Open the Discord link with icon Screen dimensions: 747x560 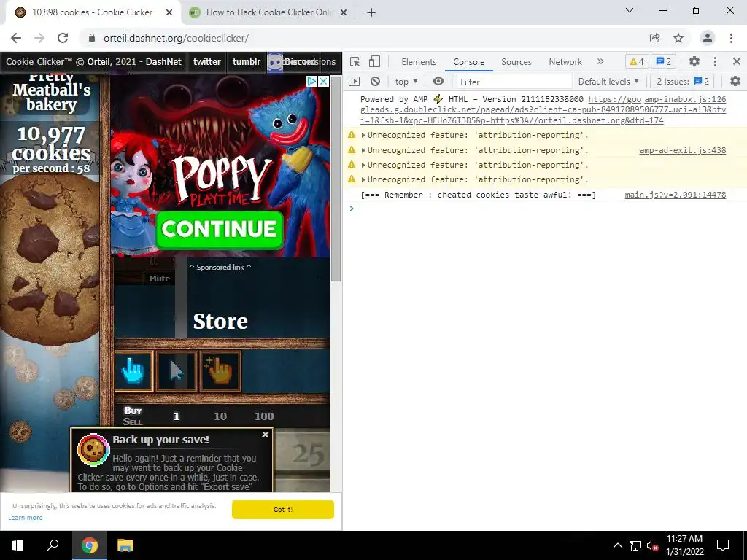click(290, 62)
